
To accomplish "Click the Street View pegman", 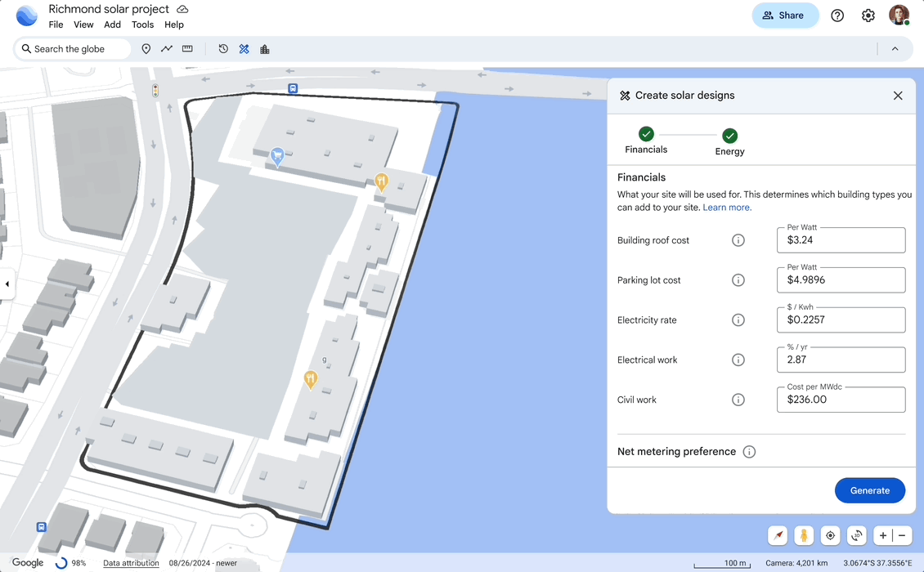I will point(804,535).
